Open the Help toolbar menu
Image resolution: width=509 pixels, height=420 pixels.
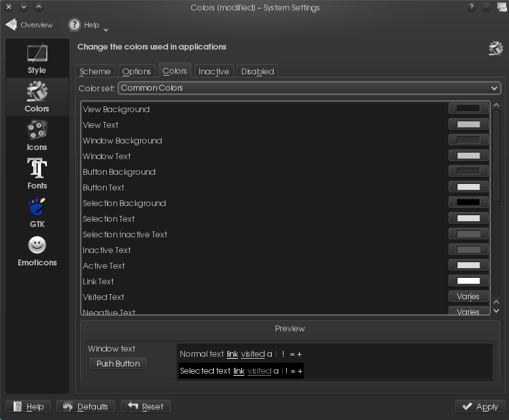tap(87, 25)
